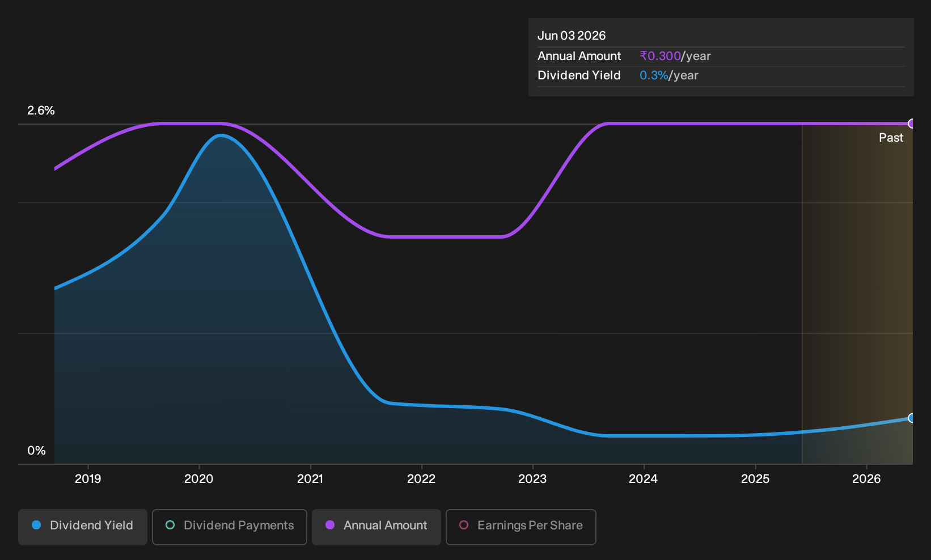Click the 2.6% y-axis label

tap(41, 111)
